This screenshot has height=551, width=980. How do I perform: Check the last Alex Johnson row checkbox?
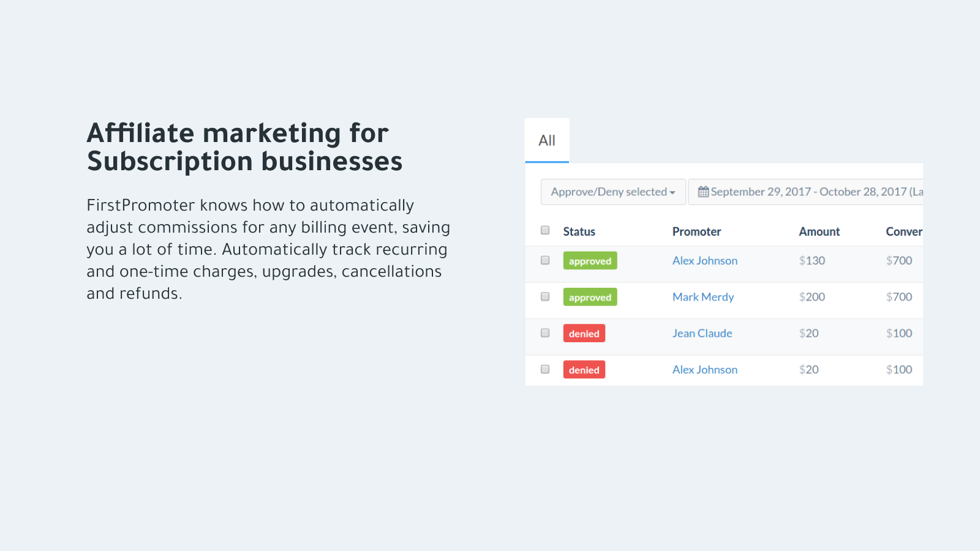pyautogui.click(x=545, y=369)
